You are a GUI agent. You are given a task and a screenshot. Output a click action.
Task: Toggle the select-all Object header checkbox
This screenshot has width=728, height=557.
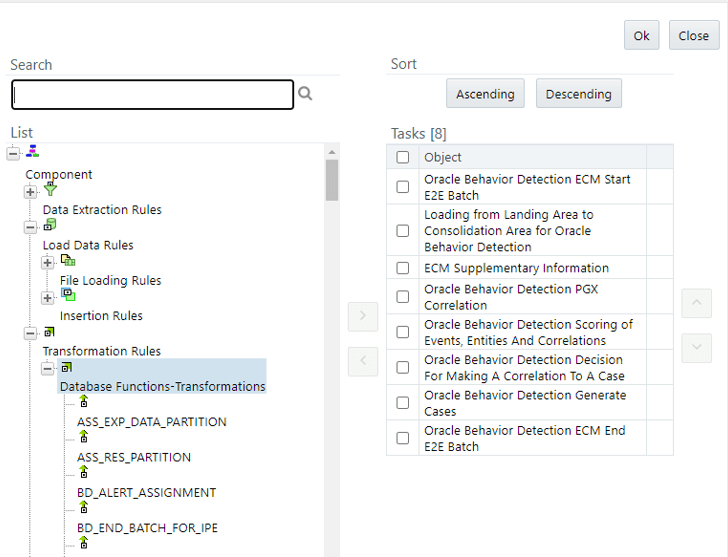tap(403, 157)
